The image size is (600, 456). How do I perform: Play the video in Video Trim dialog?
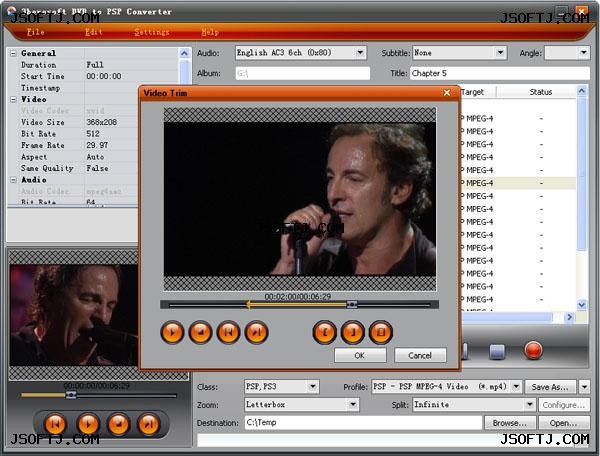coord(172,332)
